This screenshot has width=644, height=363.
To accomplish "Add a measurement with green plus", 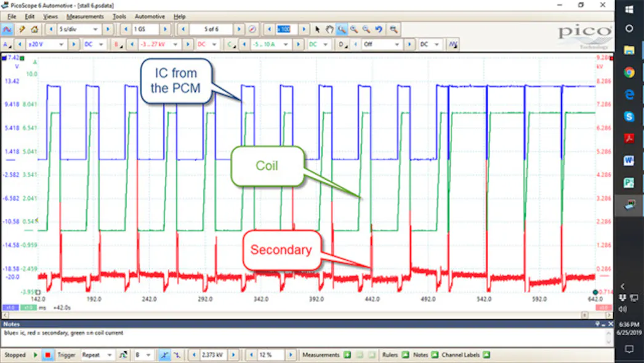I will [x=347, y=355].
